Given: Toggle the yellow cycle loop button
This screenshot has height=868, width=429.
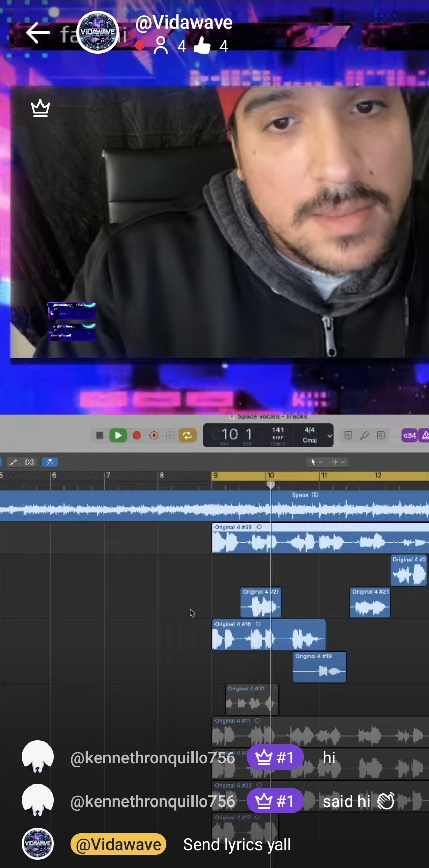Looking at the screenshot, I should pyautogui.click(x=187, y=436).
